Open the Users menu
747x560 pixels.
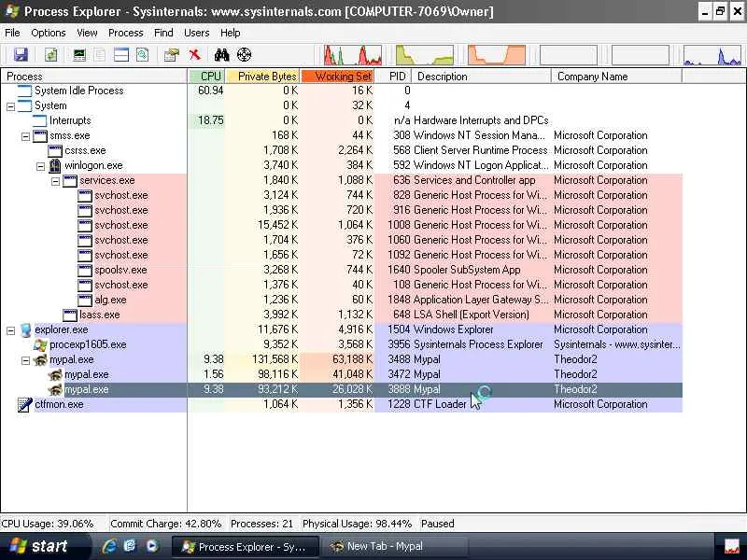click(x=197, y=33)
